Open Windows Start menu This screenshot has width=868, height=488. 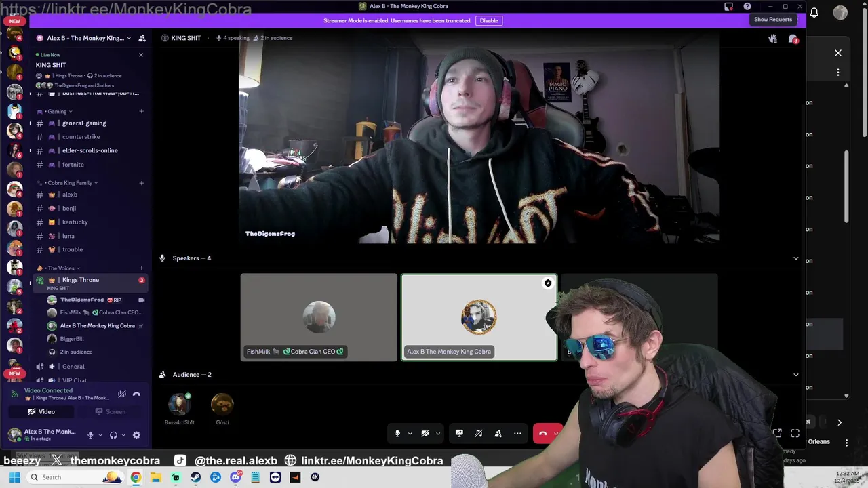pyautogui.click(x=14, y=477)
